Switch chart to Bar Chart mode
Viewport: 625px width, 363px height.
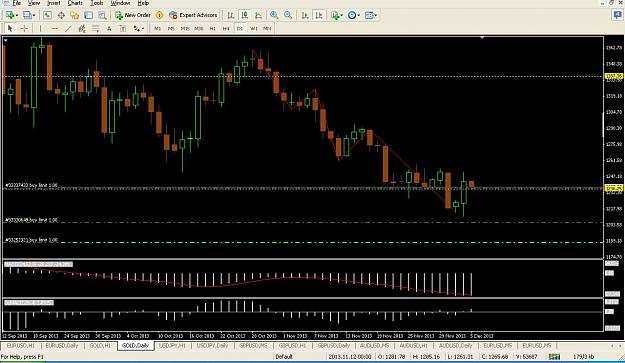(x=231, y=15)
